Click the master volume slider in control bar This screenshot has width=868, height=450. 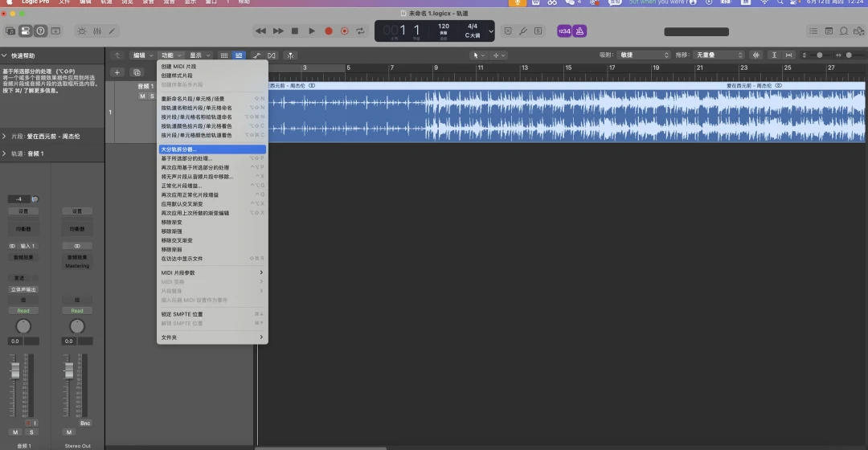[x=696, y=31]
